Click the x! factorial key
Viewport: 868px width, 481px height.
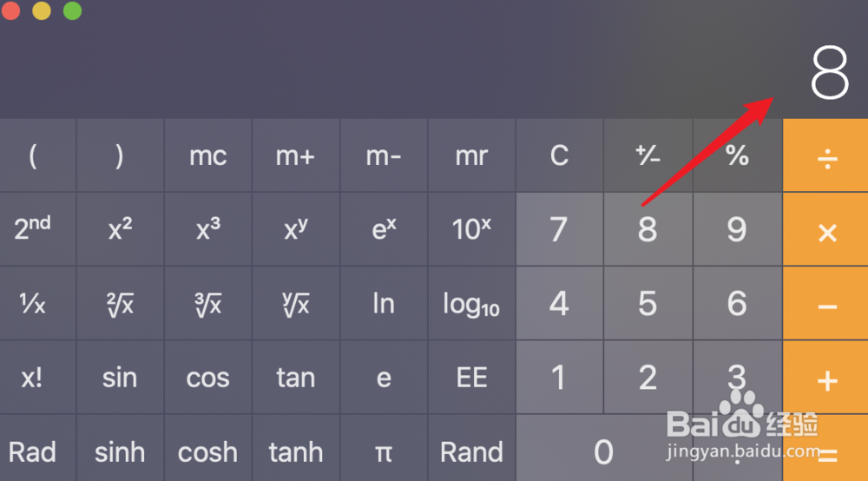(33, 379)
